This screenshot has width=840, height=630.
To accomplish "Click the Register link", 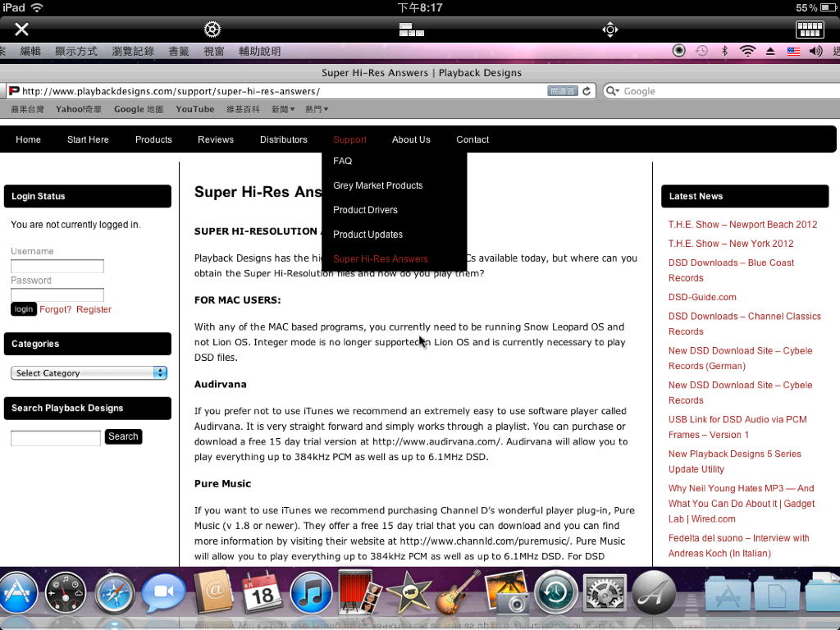I will pyautogui.click(x=94, y=309).
